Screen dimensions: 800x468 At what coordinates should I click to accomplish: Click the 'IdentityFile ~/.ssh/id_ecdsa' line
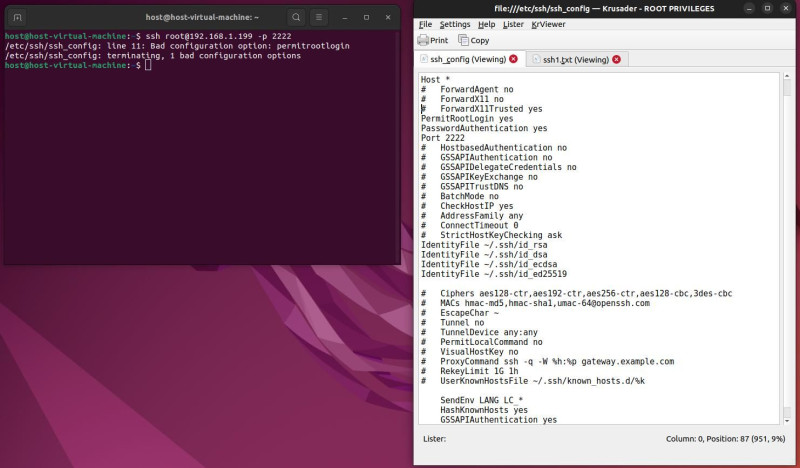point(489,264)
